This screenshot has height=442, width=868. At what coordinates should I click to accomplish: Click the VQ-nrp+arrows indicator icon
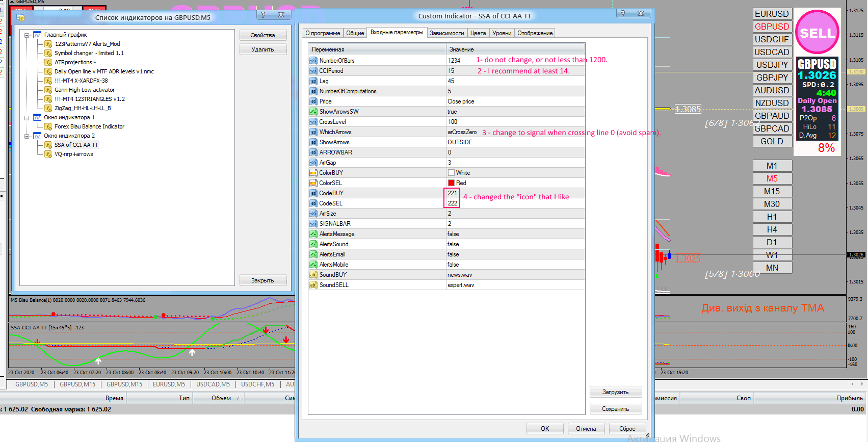coord(48,154)
